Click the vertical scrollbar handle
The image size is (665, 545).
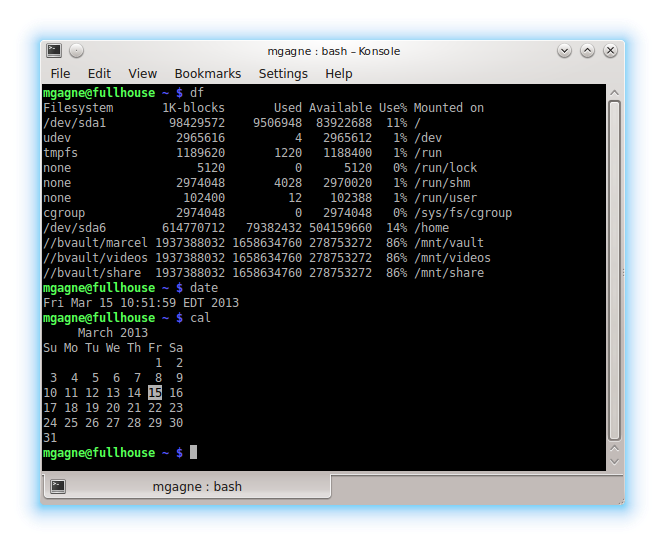(615, 271)
